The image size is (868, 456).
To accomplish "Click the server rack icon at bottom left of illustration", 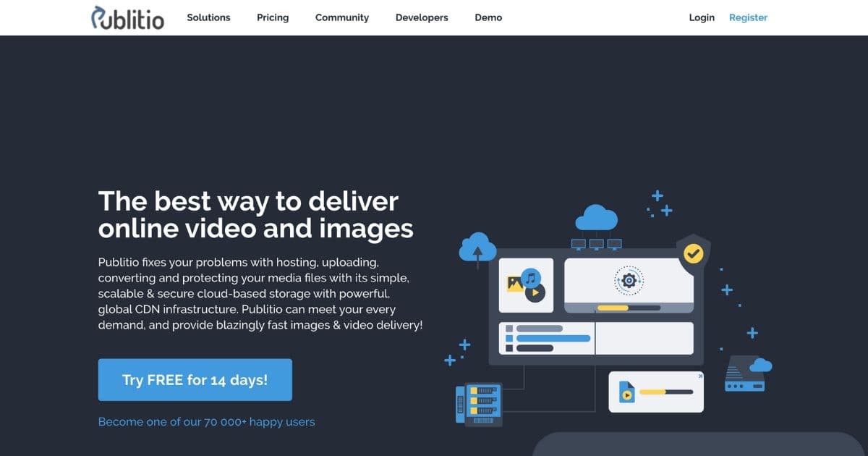I will tap(478, 404).
